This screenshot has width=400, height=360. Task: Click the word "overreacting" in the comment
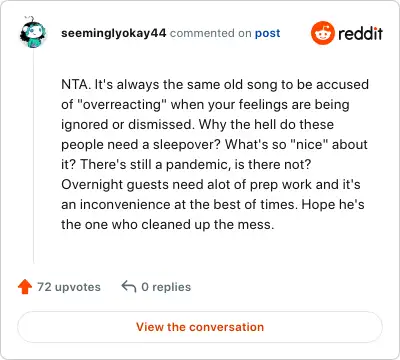click(x=122, y=104)
